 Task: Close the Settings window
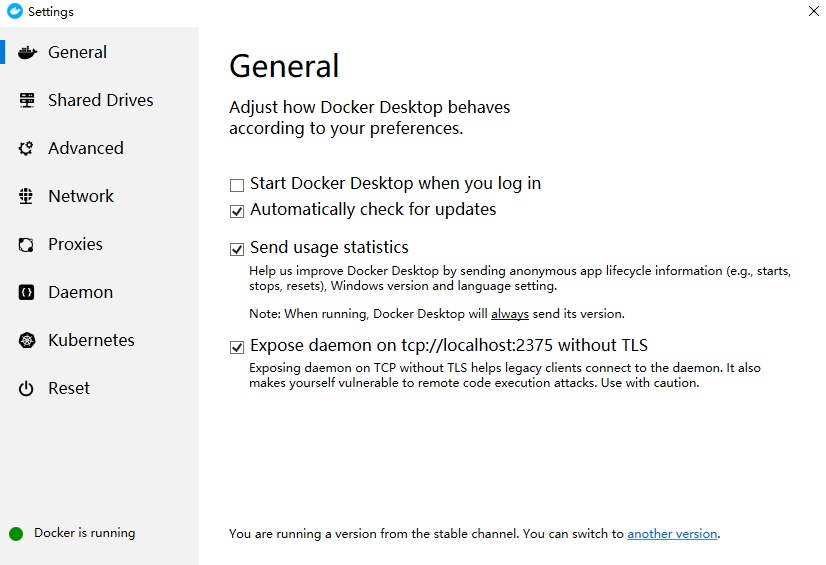813,11
